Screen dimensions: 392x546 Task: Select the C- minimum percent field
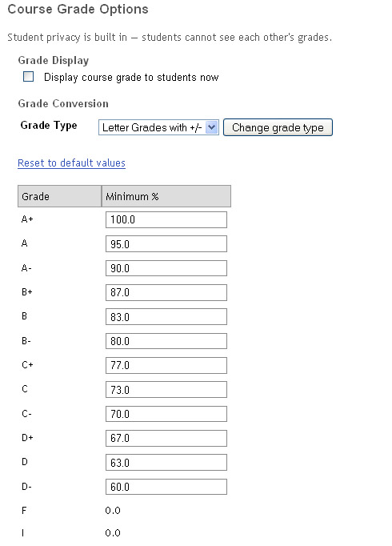point(166,414)
